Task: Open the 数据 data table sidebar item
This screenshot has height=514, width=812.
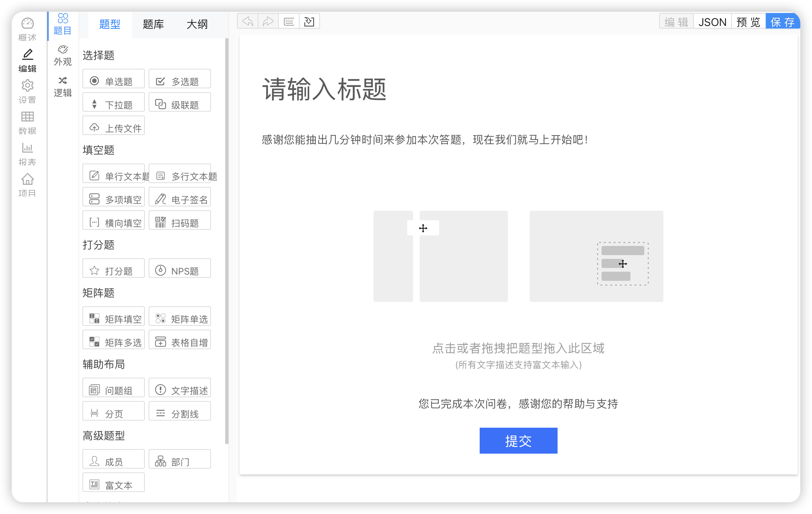Action: [27, 123]
